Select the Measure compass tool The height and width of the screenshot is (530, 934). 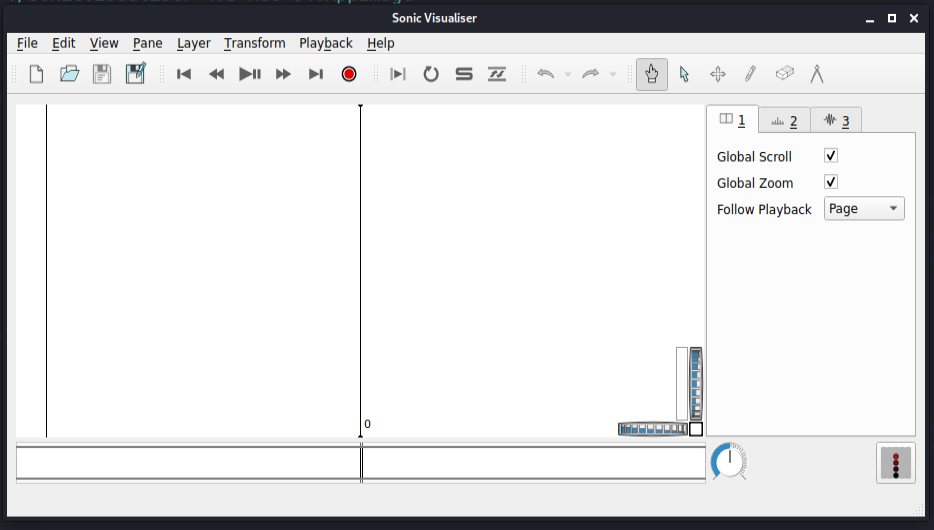point(817,74)
